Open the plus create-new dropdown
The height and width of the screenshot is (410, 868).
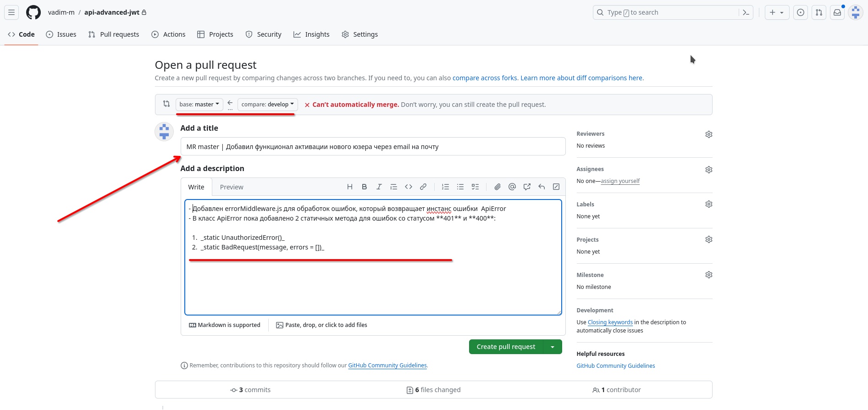pos(777,12)
